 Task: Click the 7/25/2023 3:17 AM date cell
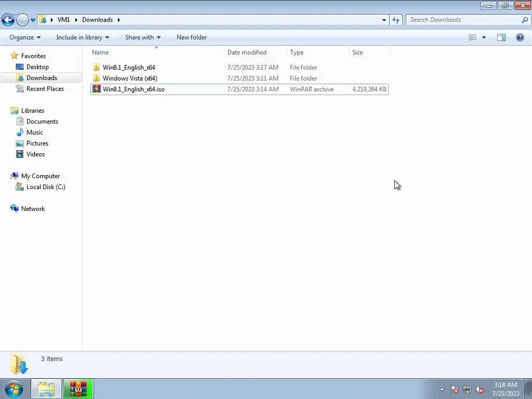coord(253,67)
